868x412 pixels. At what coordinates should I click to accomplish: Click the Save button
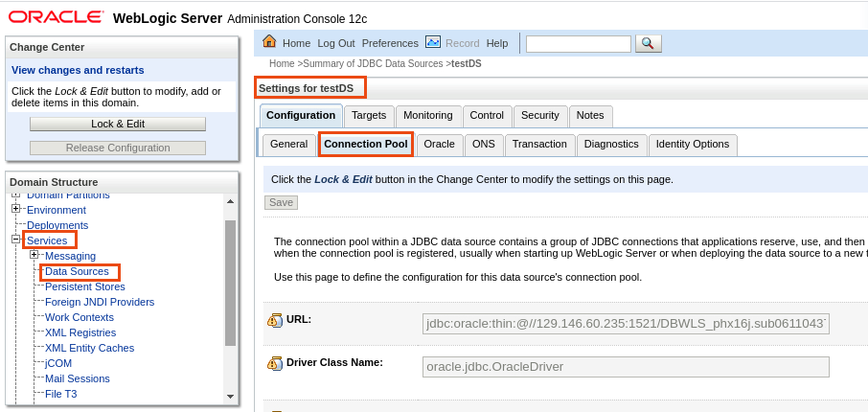[x=282, y=203]
